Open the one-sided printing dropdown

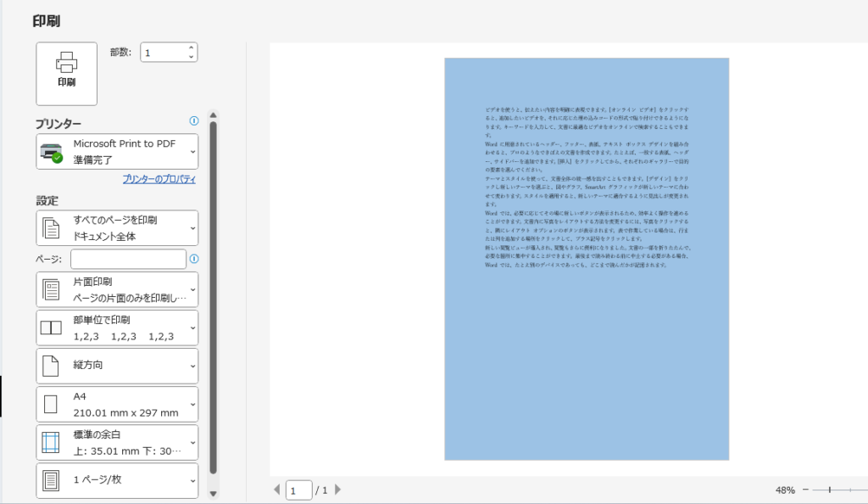pyautogui.click(x=117, y=289)
